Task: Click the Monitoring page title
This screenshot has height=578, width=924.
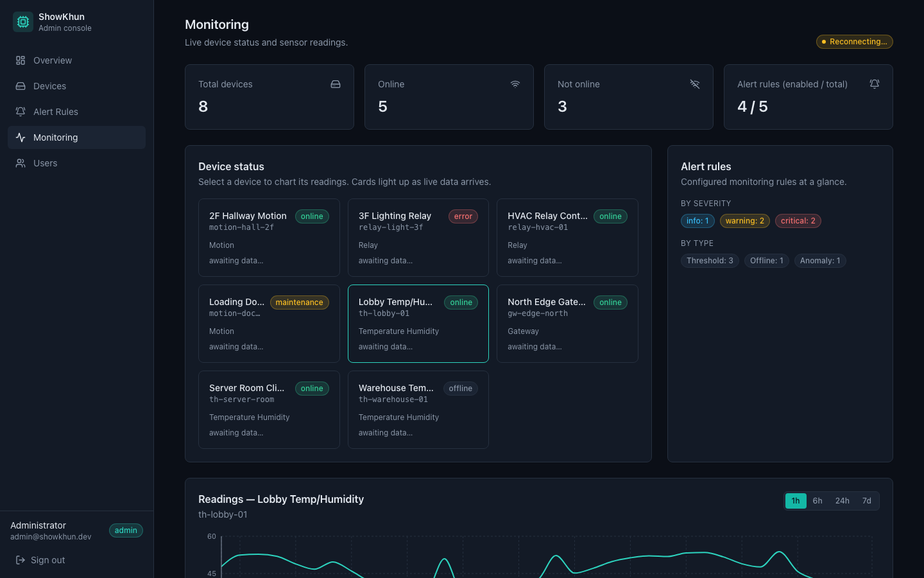Action: [x=217, y=24]
